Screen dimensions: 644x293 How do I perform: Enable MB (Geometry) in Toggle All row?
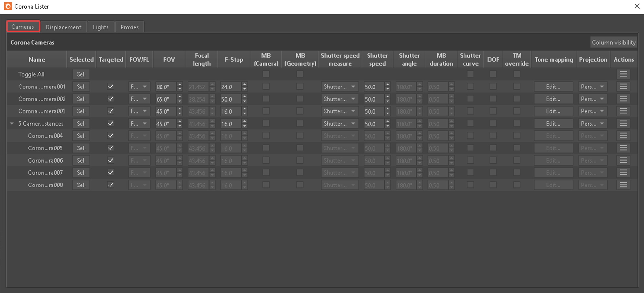pyautogui.click(x=300, y=74)
